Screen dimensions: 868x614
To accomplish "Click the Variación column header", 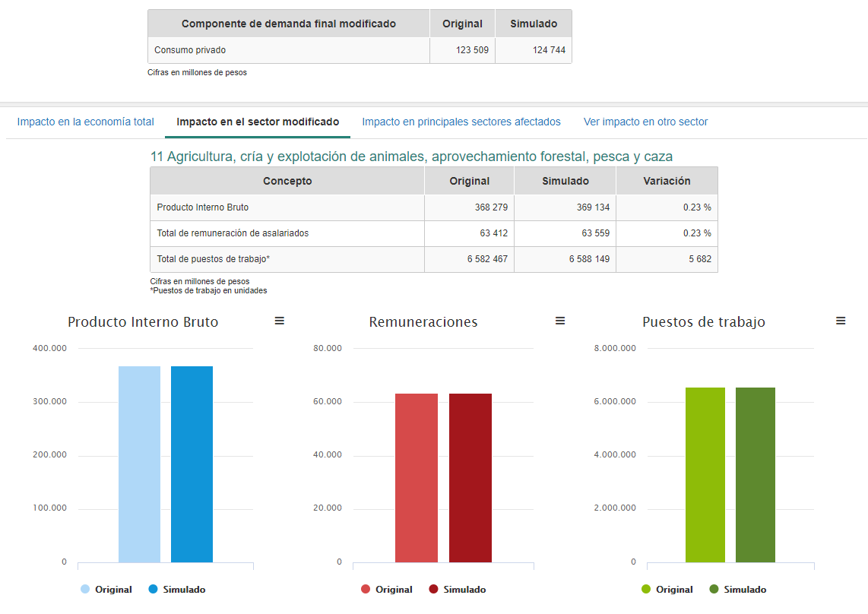I will click(x=667, y=181).
